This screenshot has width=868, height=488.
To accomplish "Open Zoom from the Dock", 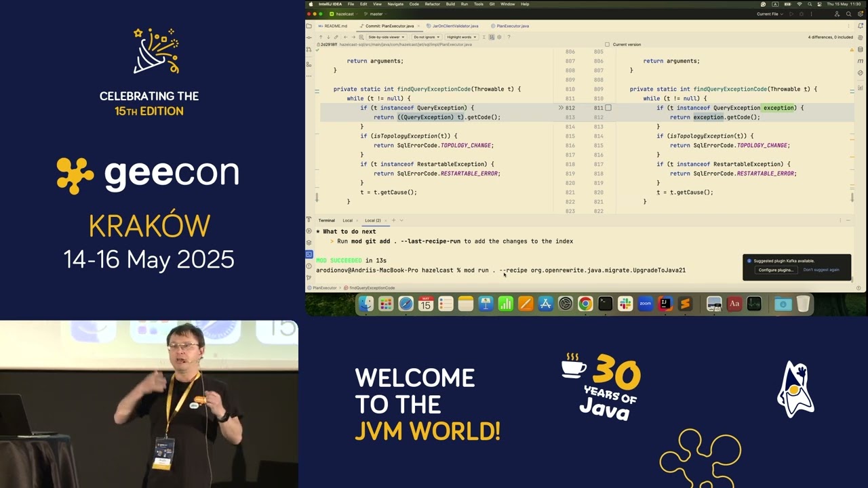I will 645,304.
